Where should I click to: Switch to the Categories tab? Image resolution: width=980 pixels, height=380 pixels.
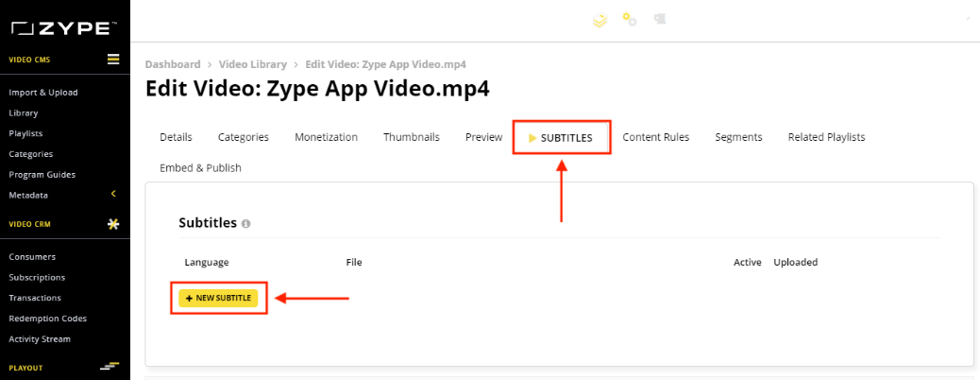point(244,137)
